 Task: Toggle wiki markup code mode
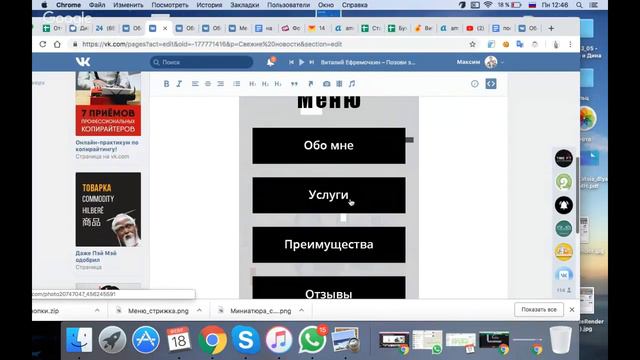coord(491,84)
